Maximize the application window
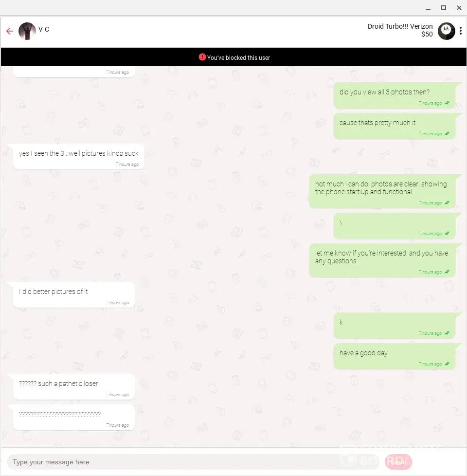This screenshot has width=467, height=476. [x=443, y=8]
